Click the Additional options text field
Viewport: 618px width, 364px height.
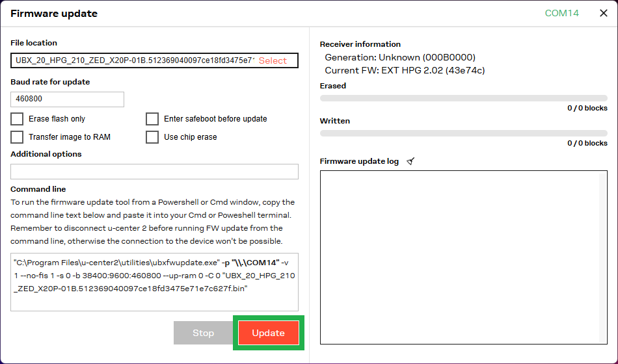[155, 172]
